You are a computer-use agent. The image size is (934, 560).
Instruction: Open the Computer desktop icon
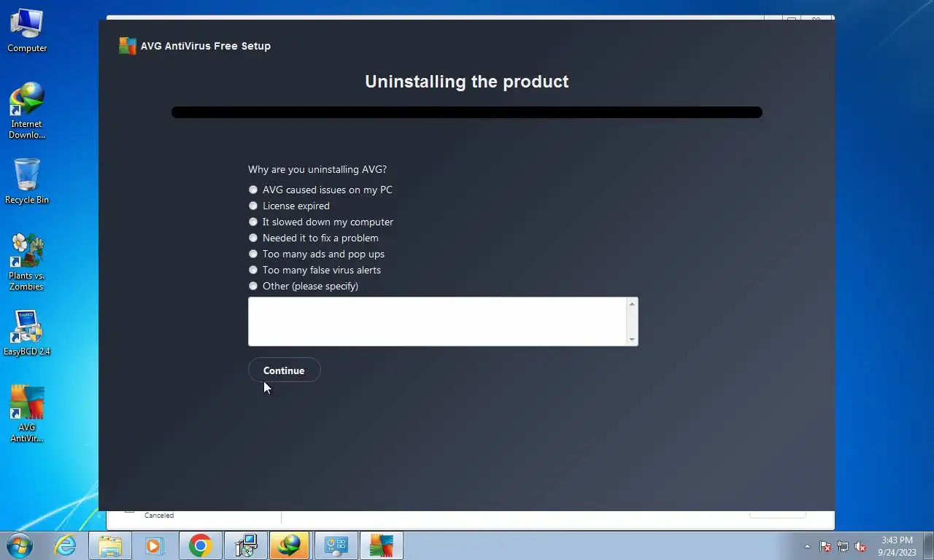[27, 31]
